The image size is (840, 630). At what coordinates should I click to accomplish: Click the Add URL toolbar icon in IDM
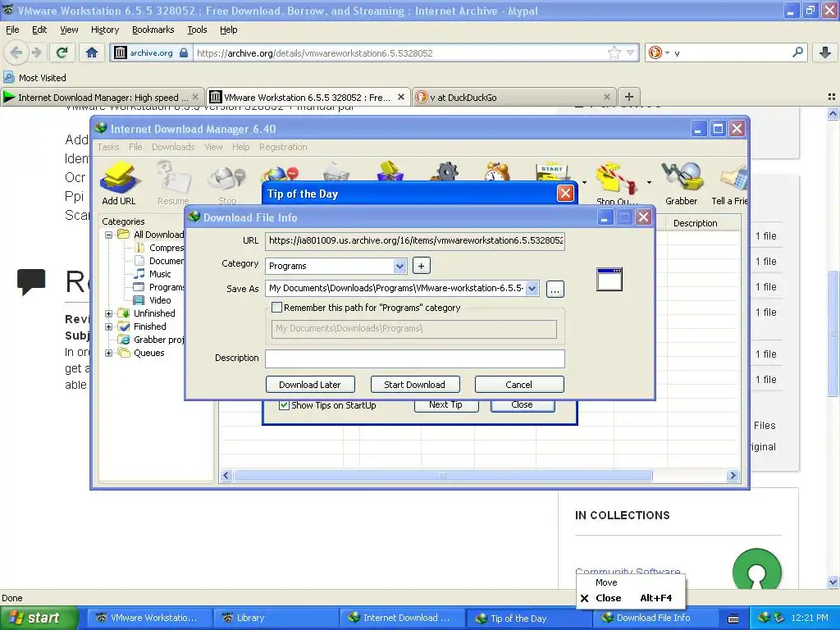click(119, 185)
